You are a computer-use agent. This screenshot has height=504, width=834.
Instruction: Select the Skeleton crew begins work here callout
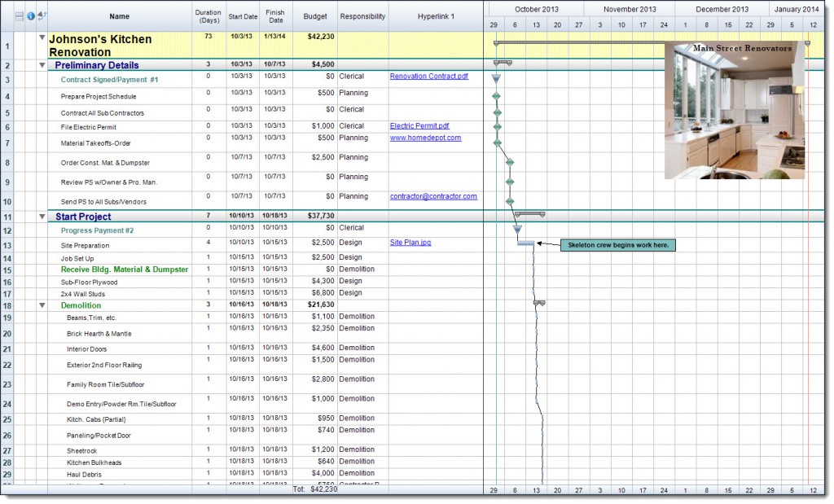tap(619, 244)
